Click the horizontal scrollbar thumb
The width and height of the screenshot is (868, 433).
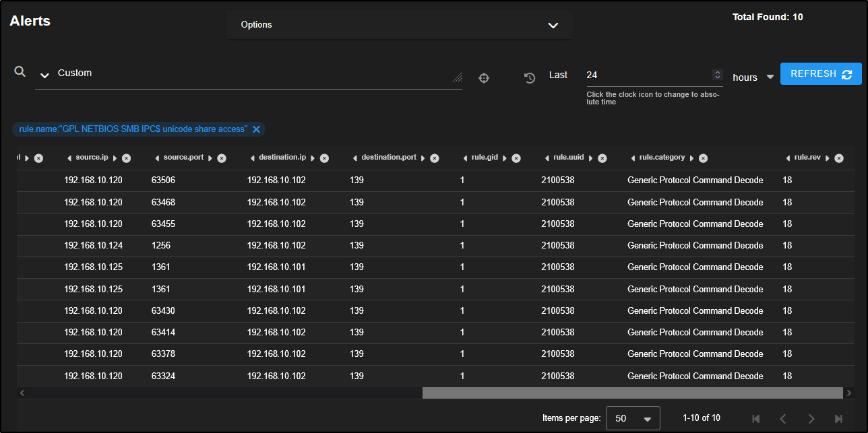[x=632, y=393]
